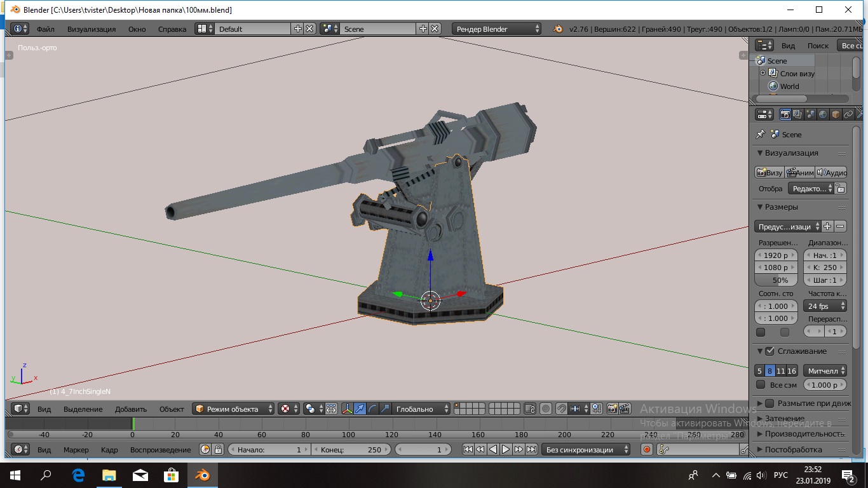Viewport: 868px width, 488px height.
Task: Click the Аудио render button
Action: (x=831, y=173)
